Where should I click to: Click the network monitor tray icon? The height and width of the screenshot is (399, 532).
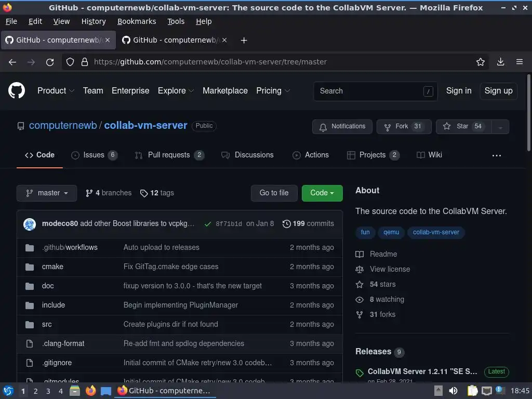486,391
